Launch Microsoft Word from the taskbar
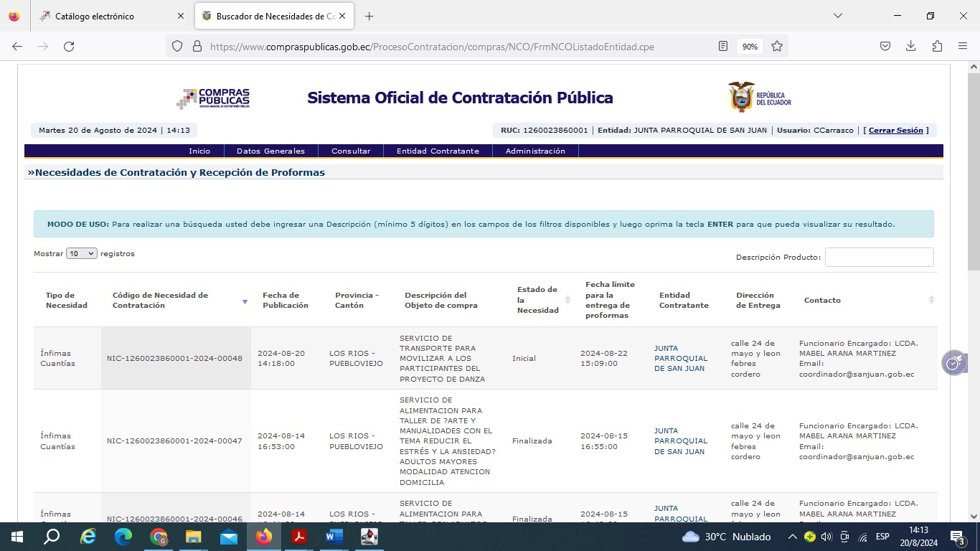The image size is (980, 551). [334, 537]
